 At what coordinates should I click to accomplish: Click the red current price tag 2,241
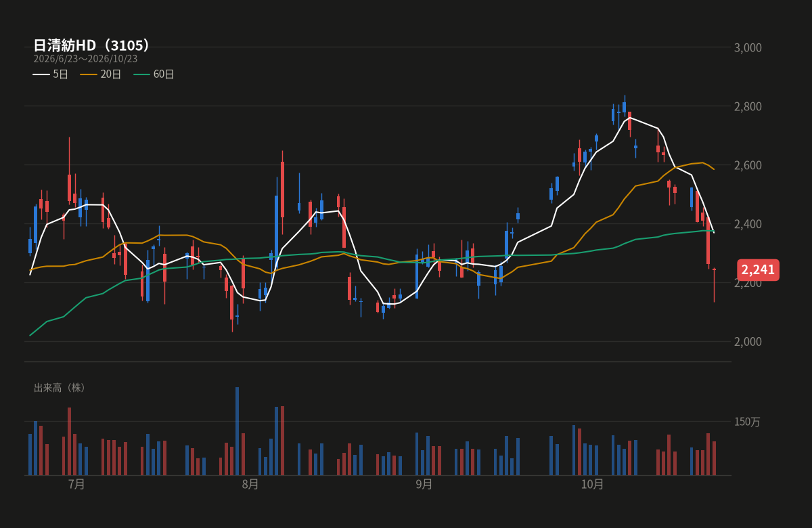758,269
